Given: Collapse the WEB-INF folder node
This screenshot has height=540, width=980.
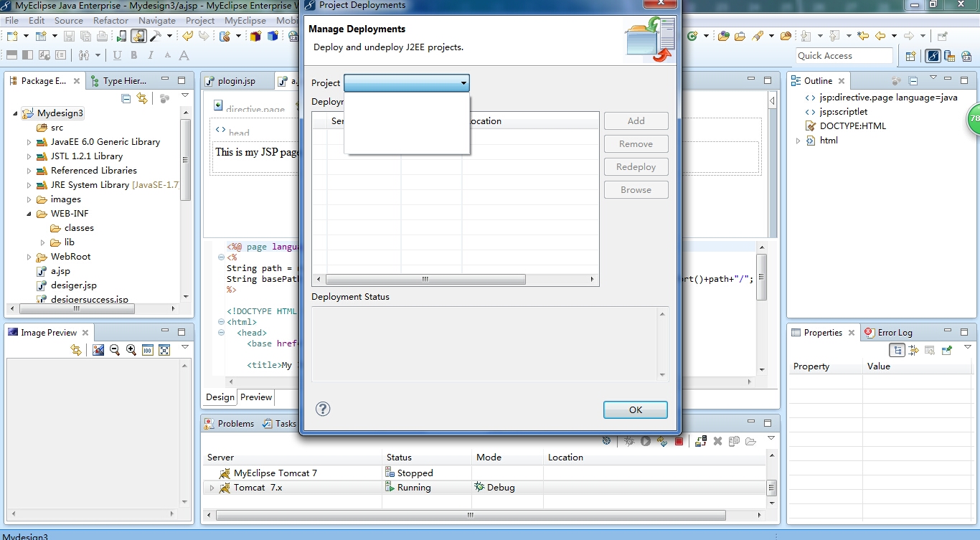Looking at the screenshot, I should pyautogui.click(x=29, y=214).
